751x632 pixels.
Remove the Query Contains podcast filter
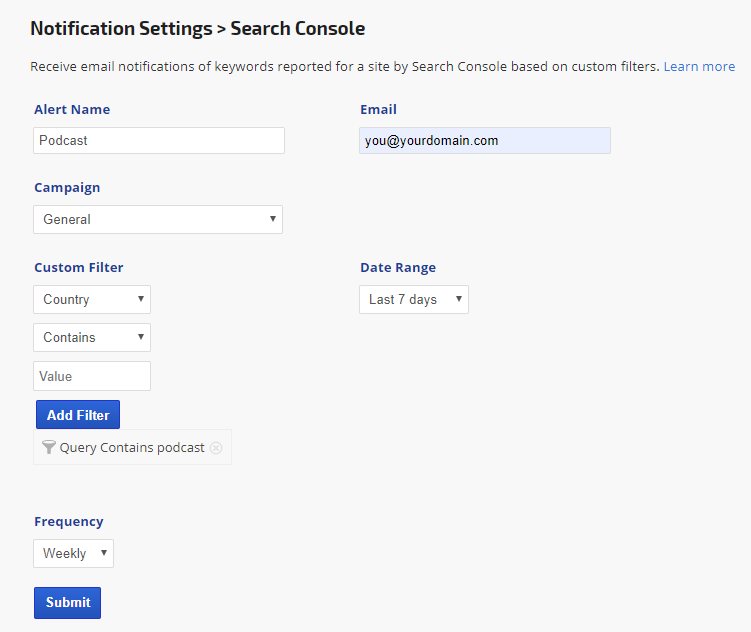[216, 448]
